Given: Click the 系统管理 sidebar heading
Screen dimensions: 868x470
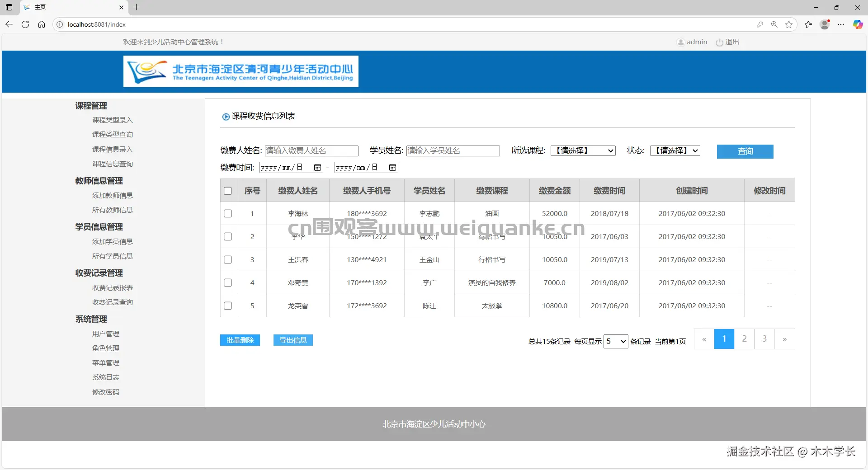Looking at the screenshot, I should coord(91,319).
